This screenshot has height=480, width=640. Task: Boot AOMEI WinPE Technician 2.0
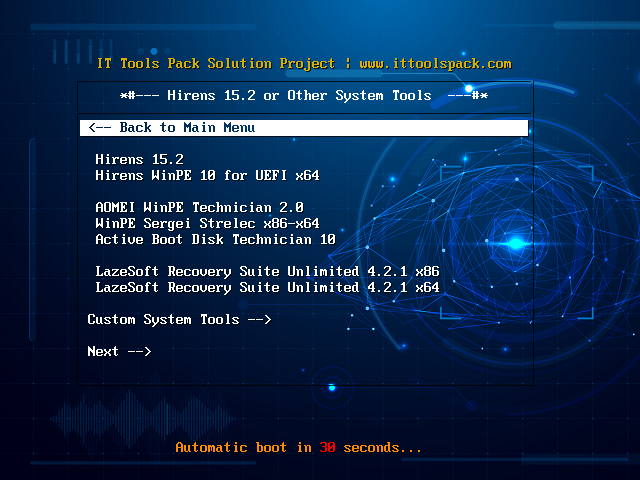coord(199,207)
